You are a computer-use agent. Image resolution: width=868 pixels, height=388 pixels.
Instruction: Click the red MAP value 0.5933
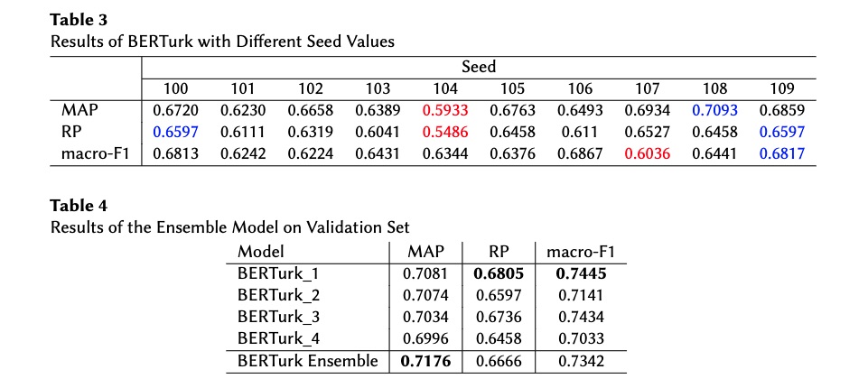tap(445, 110)
